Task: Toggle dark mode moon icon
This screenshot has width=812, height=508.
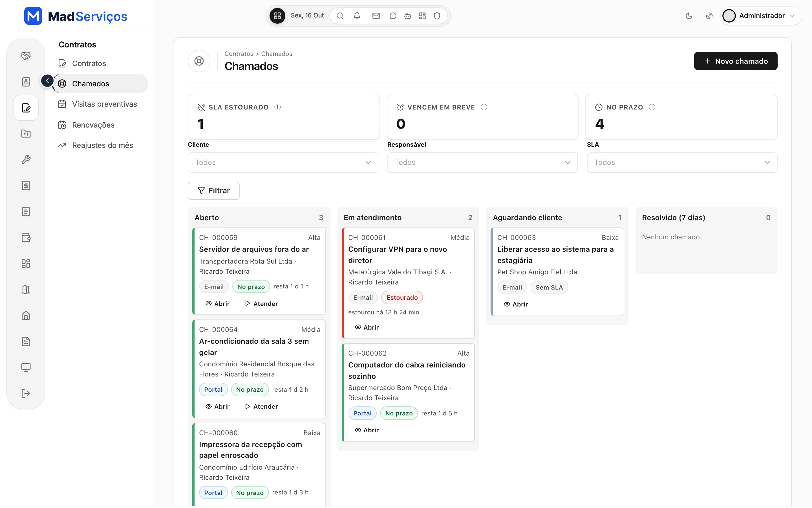Action: pos(689,16)
